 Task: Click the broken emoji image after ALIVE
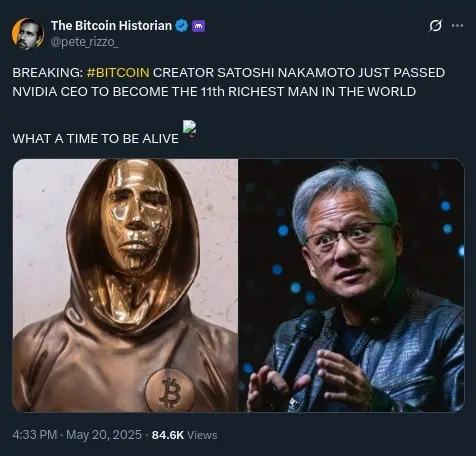tap(189, 129)
